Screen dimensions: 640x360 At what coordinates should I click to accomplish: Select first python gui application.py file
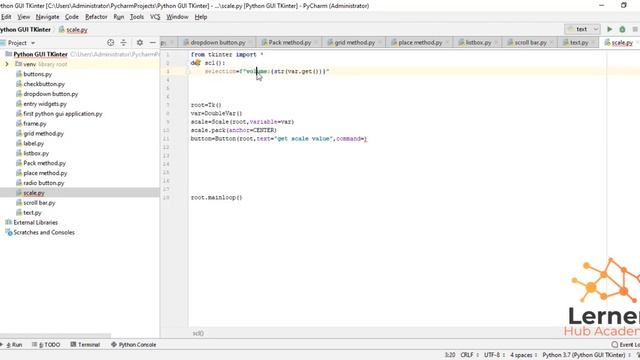tap(63, 113)
